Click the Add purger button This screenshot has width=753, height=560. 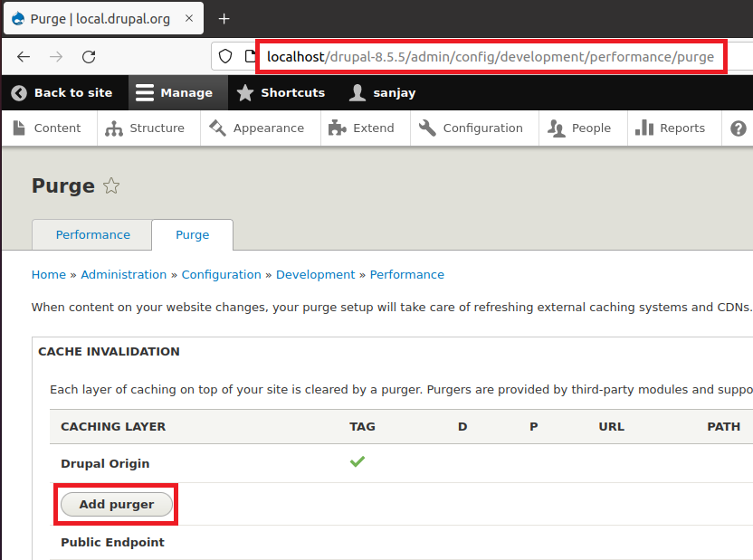[117, 505]
